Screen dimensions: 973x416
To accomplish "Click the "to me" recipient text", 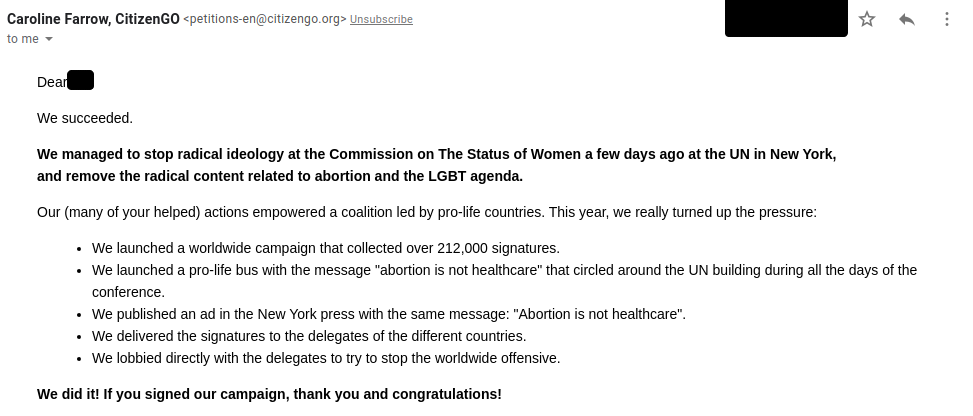I will pos(22,38).
